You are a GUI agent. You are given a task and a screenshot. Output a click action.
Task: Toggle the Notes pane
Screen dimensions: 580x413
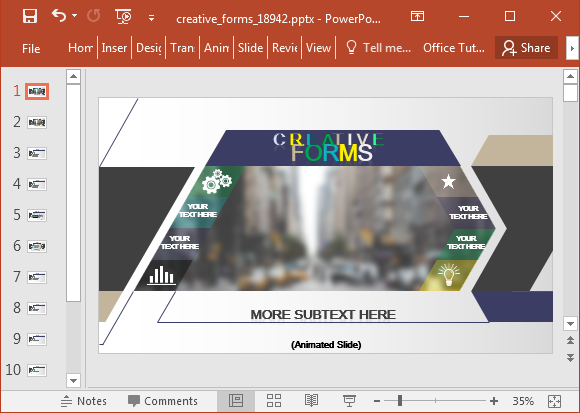(x=84, y=401)
